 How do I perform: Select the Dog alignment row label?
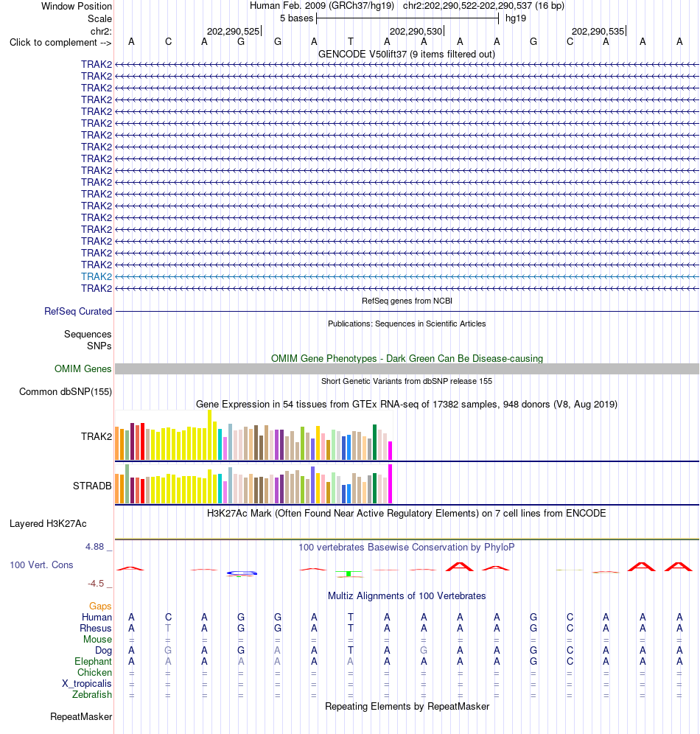click(103, 651)
